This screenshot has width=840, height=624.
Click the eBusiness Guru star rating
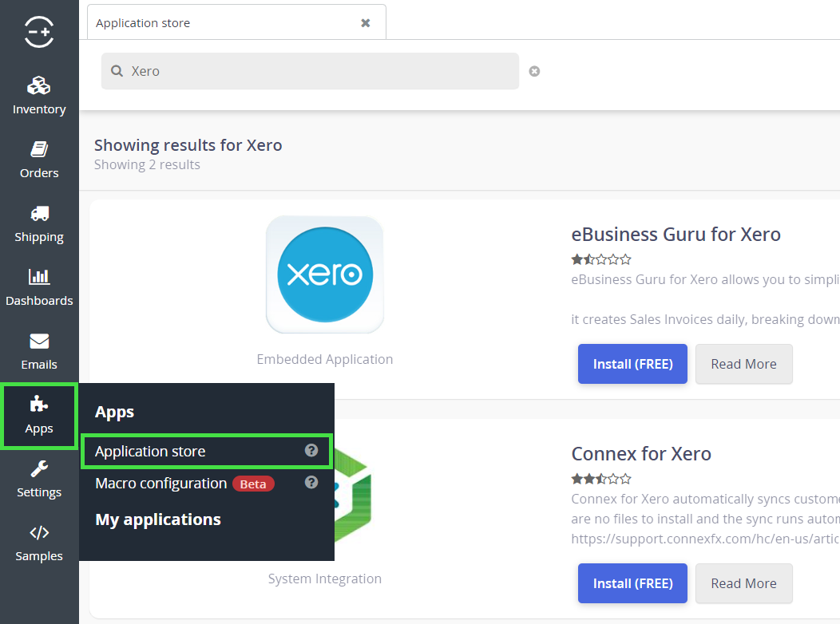click(601, 259)
